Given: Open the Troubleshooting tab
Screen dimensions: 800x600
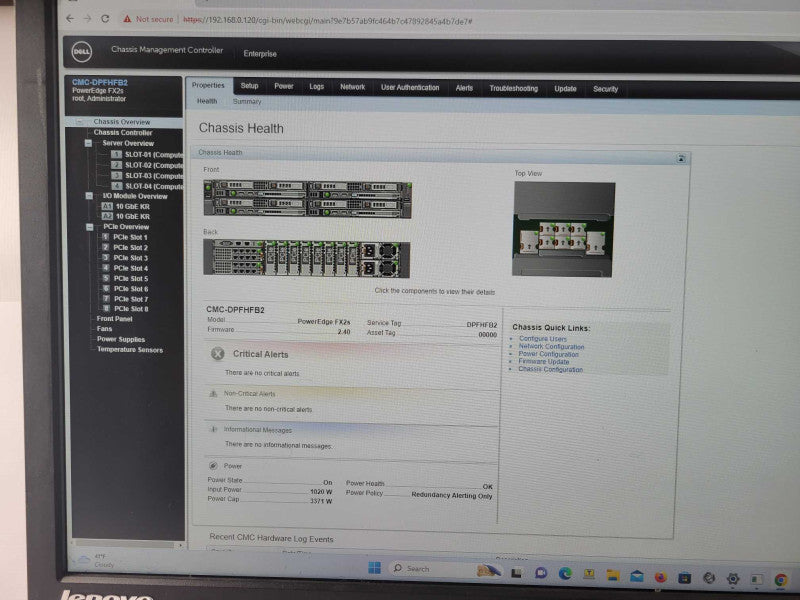Looking at the screenshot, I should [x=513, y=89].
